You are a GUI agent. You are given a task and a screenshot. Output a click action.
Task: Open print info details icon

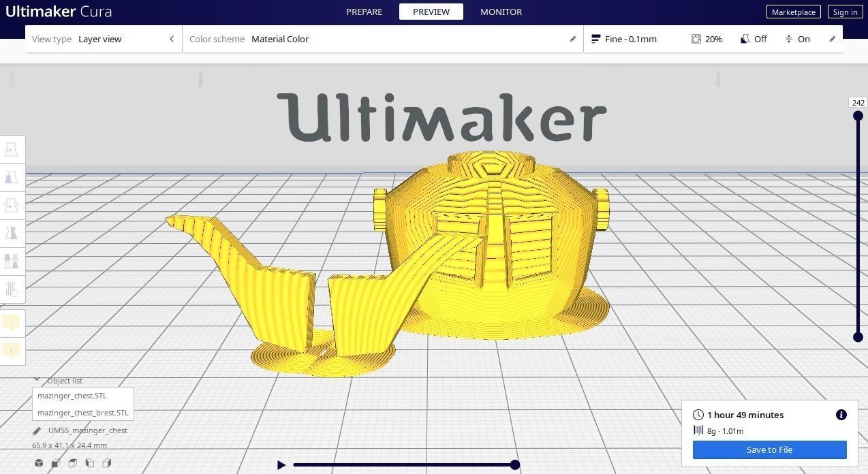click(x=841, y=415)
